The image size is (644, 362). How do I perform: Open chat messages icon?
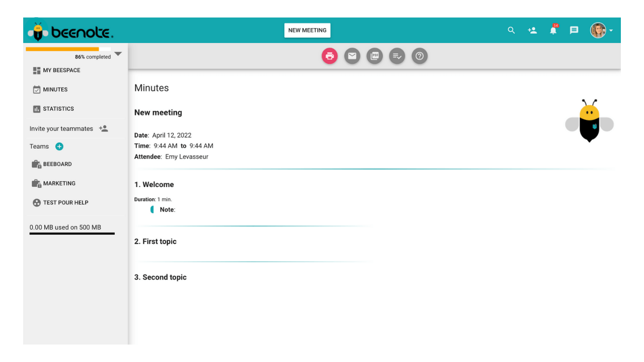tap(574, 30)
